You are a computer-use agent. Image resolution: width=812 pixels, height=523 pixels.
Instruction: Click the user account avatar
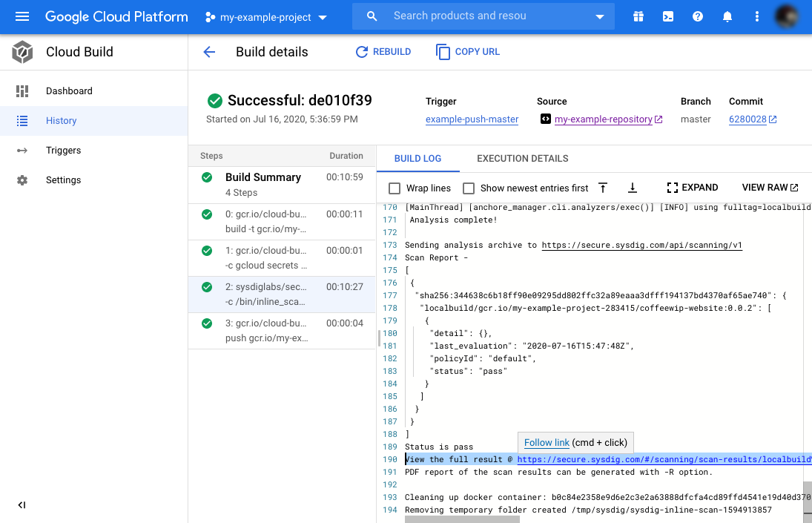pyautogui.click(x=786, y=16)
